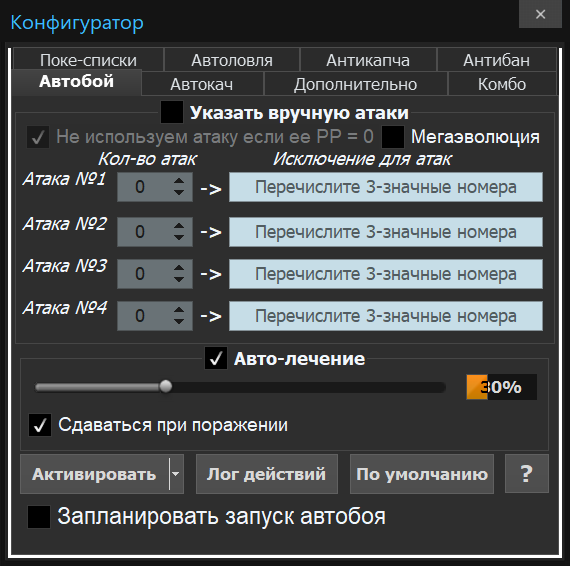Image resolution: width=570 pixels, height=566 pixels.
Task: Enable the Мегаэволюция checkbox
Action: tap(393, 137)
